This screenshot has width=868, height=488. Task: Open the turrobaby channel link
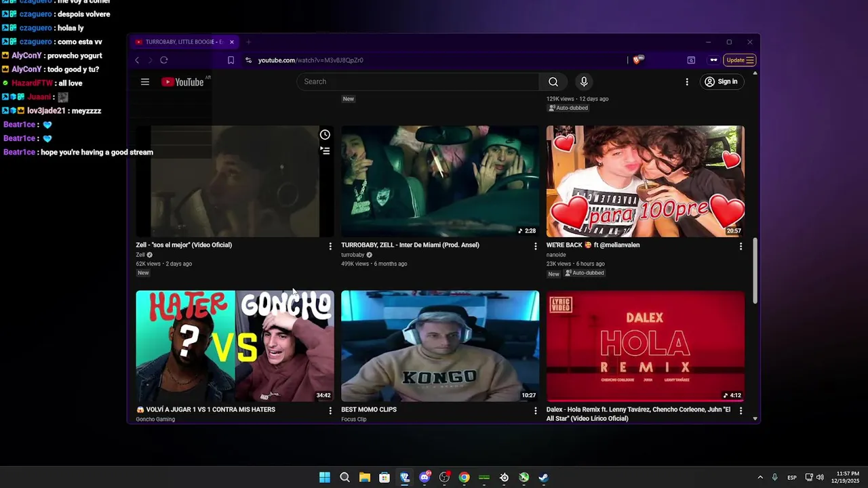coord(353,255)
